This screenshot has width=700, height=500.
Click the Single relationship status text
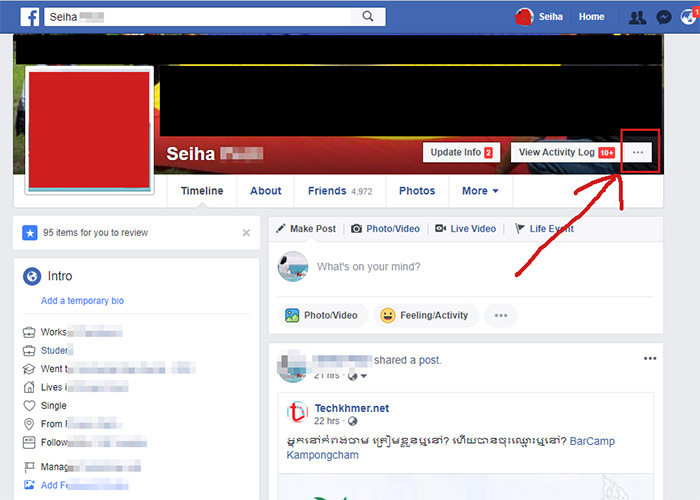pyautogui.click(x=54, y=405)
